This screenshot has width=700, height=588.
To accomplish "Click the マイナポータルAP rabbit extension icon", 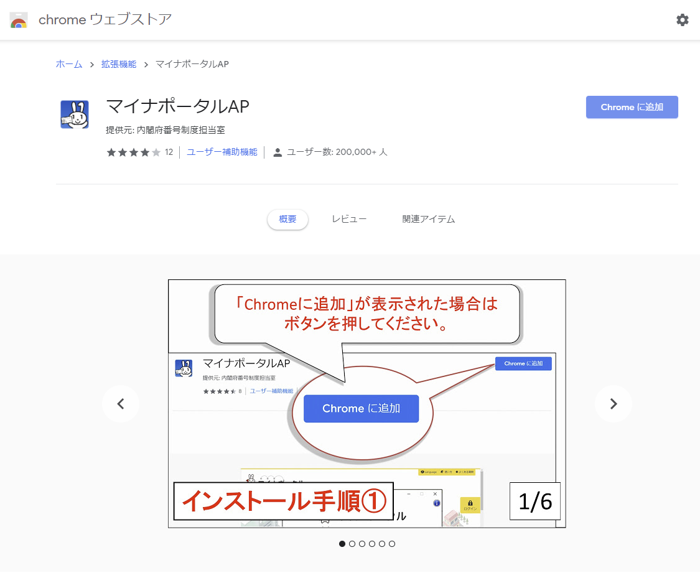I will 75,114.
